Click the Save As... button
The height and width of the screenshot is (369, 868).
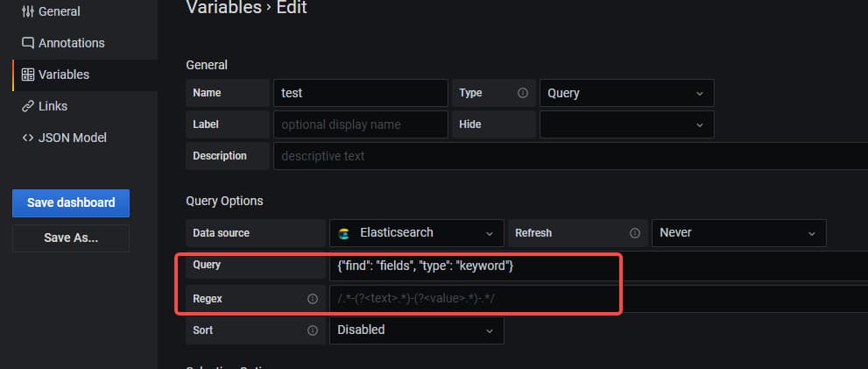click(71, 238)
